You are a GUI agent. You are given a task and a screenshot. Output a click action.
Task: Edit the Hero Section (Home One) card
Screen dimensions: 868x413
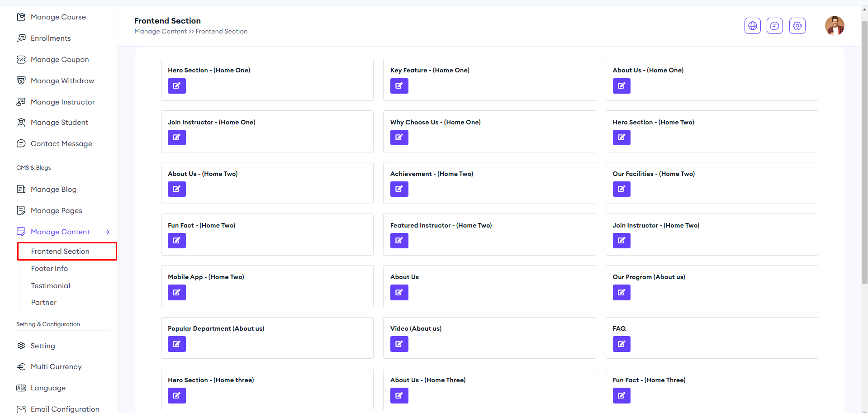pos(176,86)
